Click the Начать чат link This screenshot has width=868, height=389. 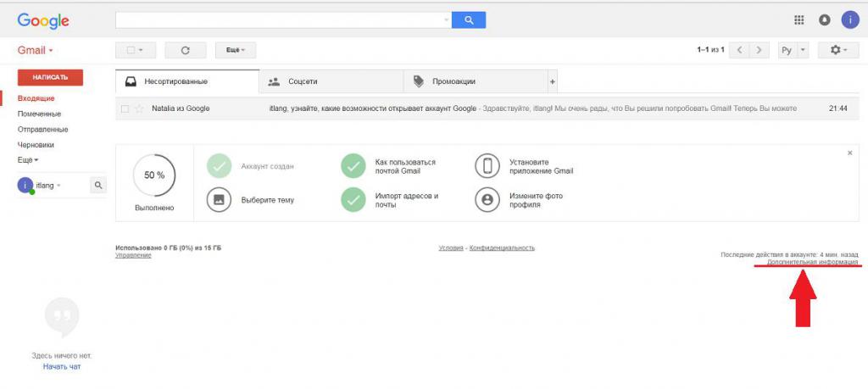tap(62, 366)
